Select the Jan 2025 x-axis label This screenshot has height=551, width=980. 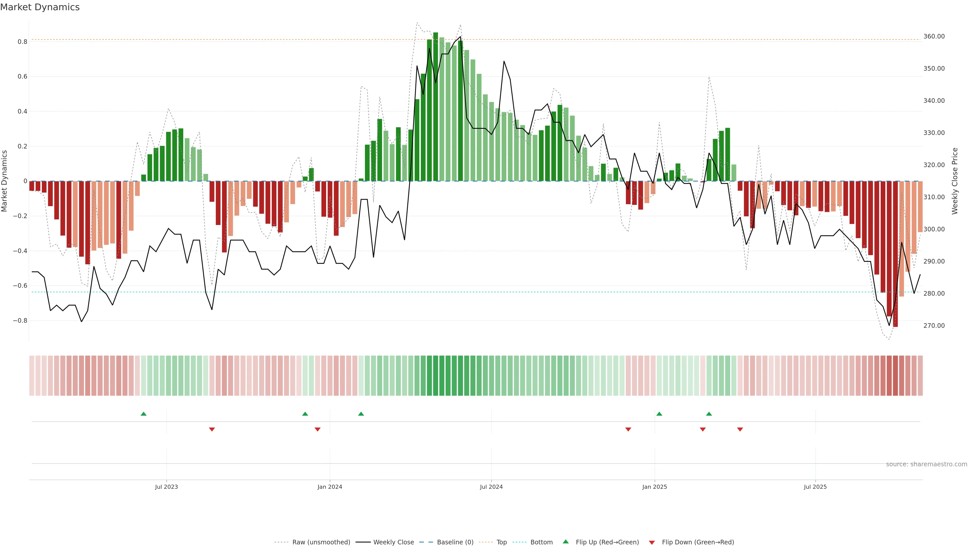(654, 487)
